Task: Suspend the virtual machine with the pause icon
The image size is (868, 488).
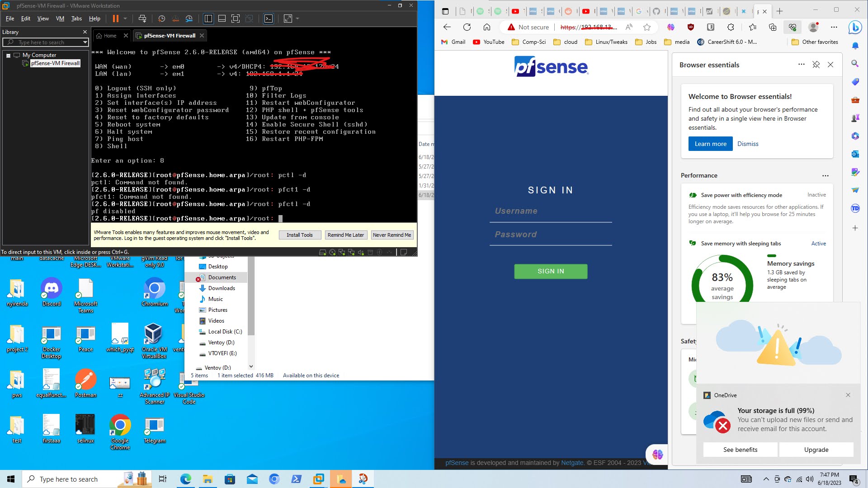Action: pyautogui.click(x=115, y=19)
